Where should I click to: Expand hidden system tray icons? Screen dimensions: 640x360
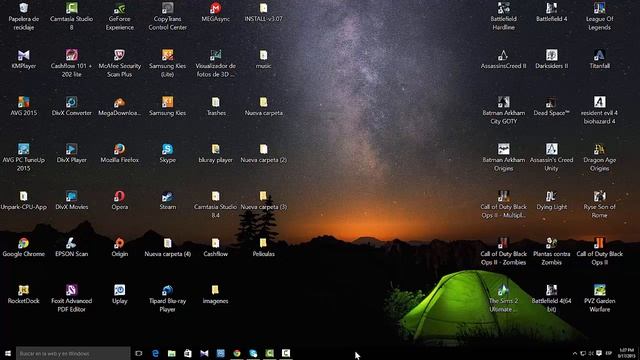[x=575, y=353]
